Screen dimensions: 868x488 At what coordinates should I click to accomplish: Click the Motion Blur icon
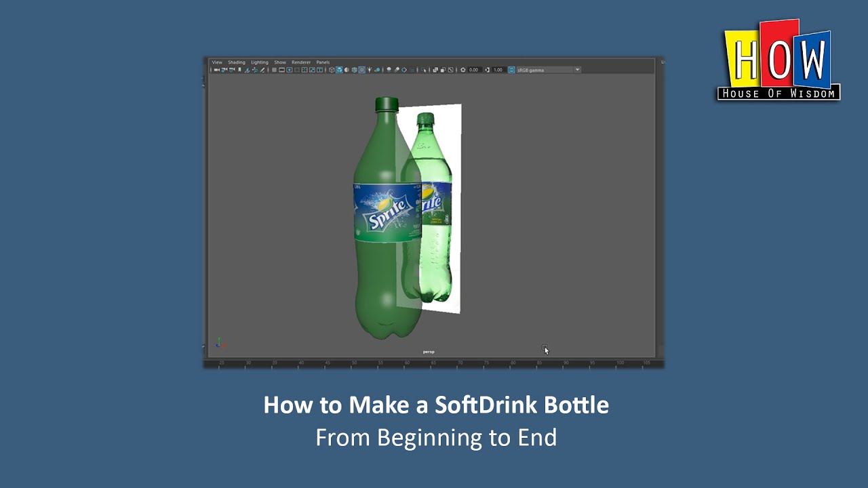[397, 70]
